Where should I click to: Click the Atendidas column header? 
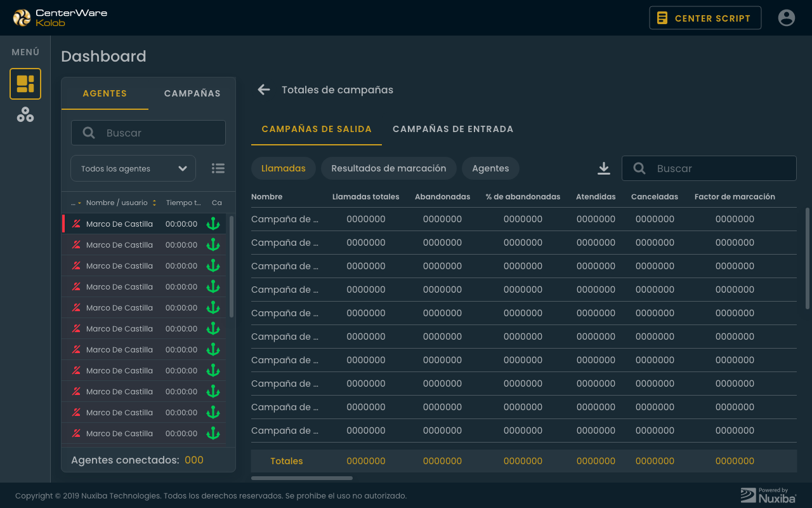point(596,196)
